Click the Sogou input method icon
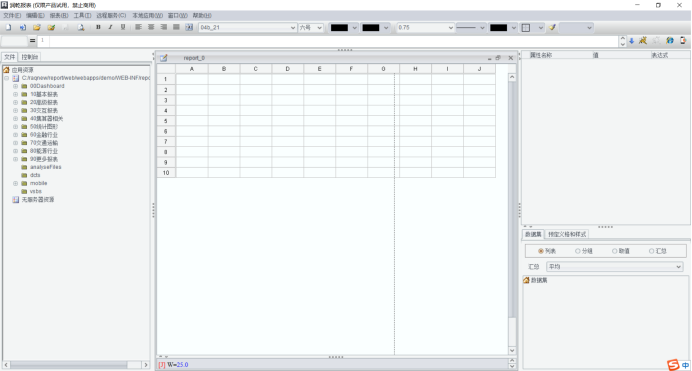Image resolution: width=692 pixels, height=371 pixels. (673, 364)
